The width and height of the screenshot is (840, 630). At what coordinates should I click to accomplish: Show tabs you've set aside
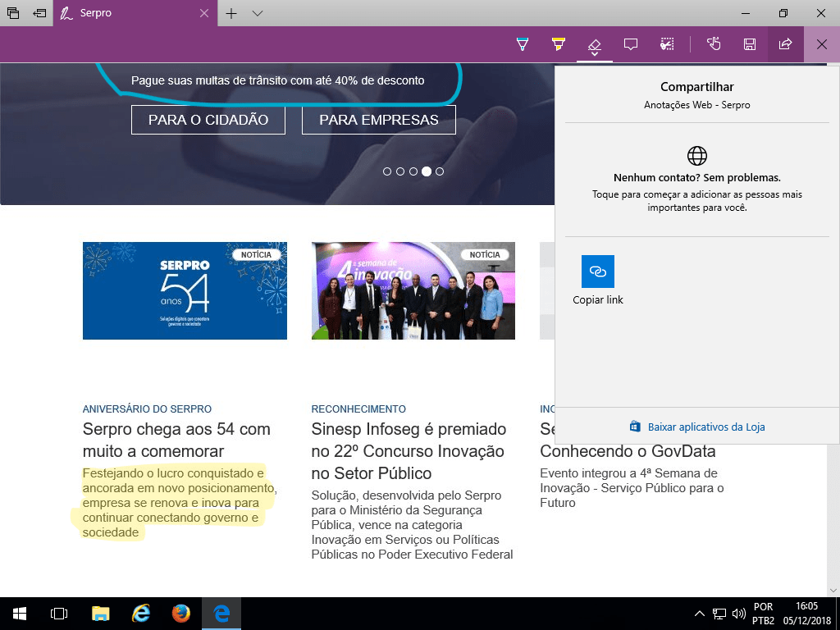click(13, 13)
